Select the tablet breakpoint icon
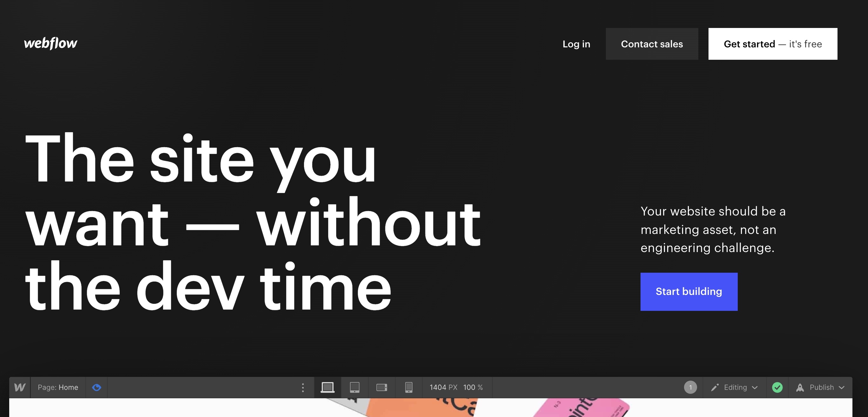This screenshot has height=417, width=868. click(355, 387)
